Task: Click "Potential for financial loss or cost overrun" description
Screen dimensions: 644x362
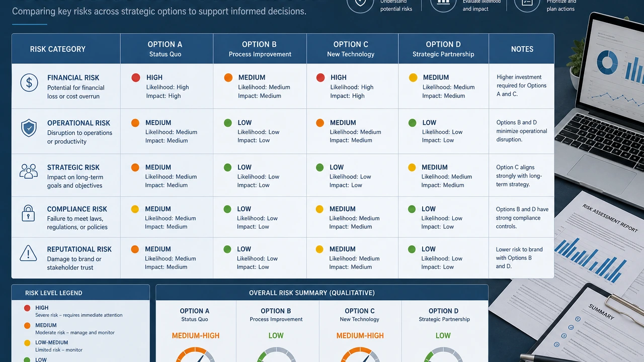Action: click(76, 92)
